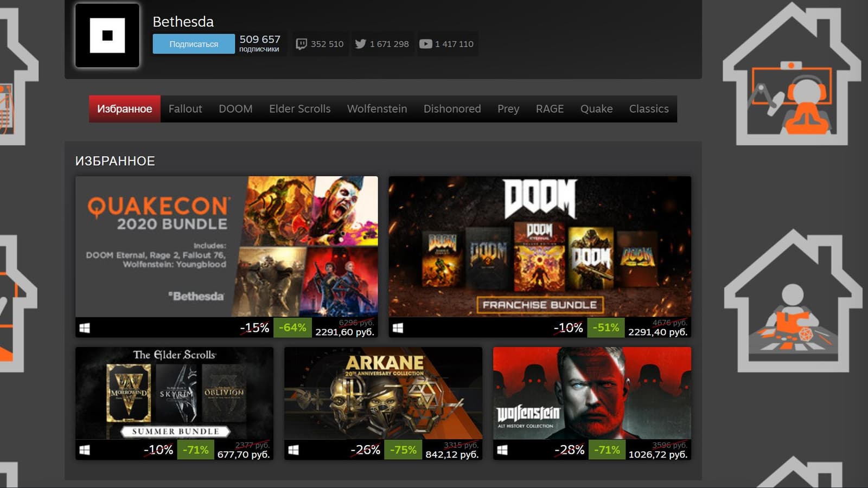Click the -71% badge on Elder Scrolls bundle
Image resolution: width=868 pixels, height=488 pixels.
click(x=195, y=450)
